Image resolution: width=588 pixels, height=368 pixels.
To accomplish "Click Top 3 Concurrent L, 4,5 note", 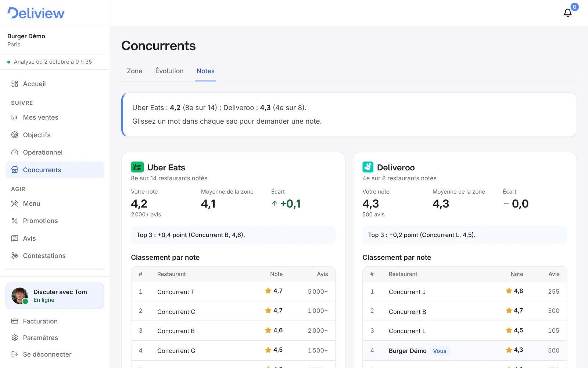I will click(x=465, y=235).
